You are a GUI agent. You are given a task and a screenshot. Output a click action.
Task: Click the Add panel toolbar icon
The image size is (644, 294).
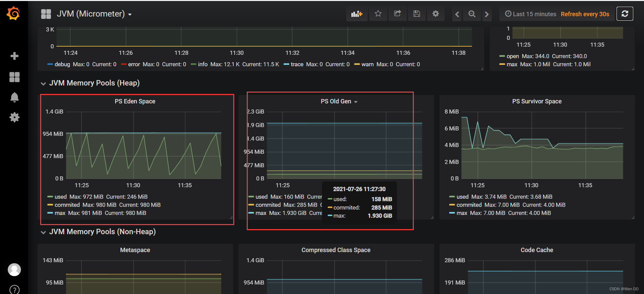click(357, 14)
